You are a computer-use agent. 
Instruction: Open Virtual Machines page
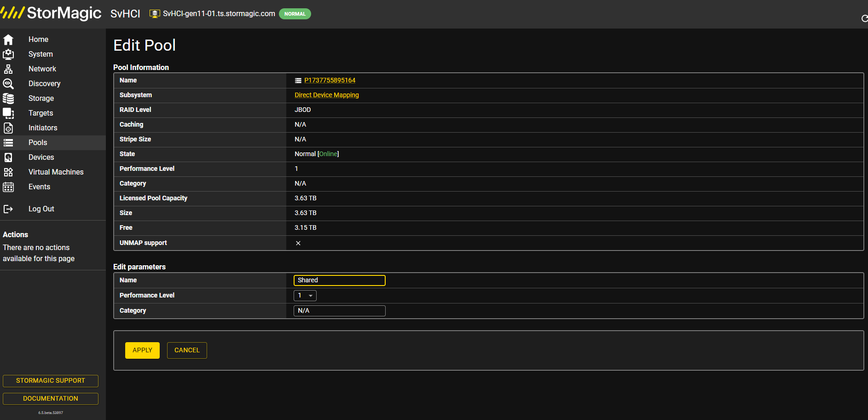click(56, 172)
